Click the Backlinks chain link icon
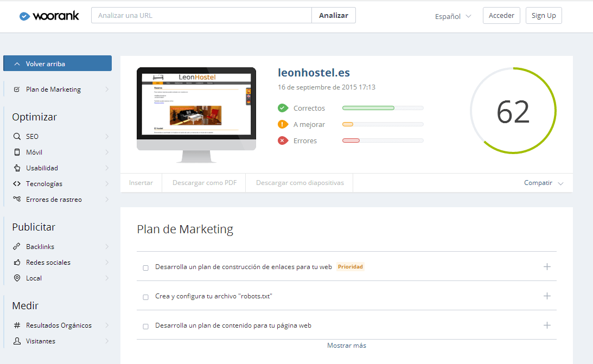The height and width of the screenshot is (364, 593). click(17, 246)
